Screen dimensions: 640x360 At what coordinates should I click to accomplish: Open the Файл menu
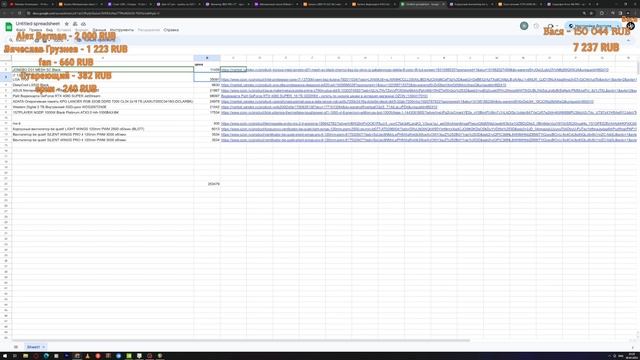pyautogui.click(x=20, y=30)
